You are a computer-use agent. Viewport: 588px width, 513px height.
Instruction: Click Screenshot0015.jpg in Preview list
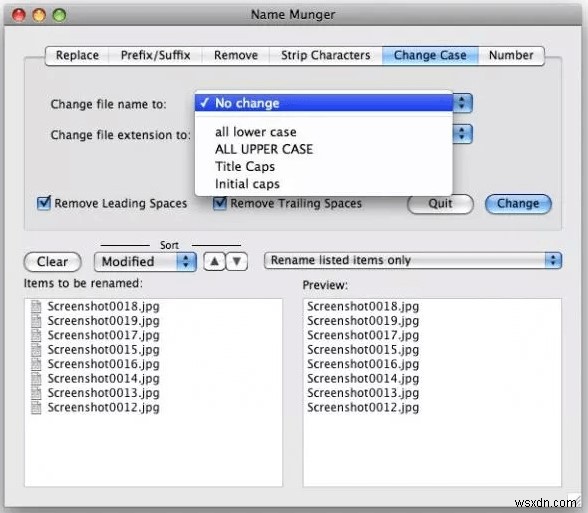pyautogui.click(x=363, y=350)
